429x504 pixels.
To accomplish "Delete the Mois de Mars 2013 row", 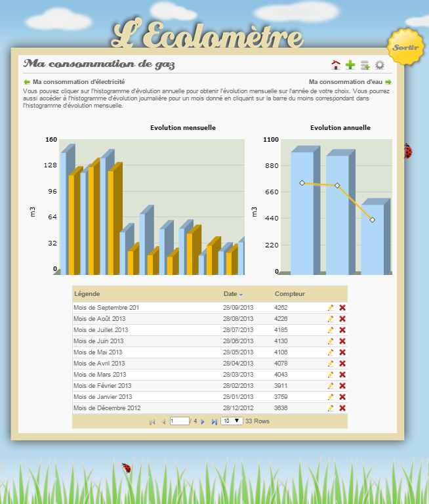I will [x=342, y=375].
